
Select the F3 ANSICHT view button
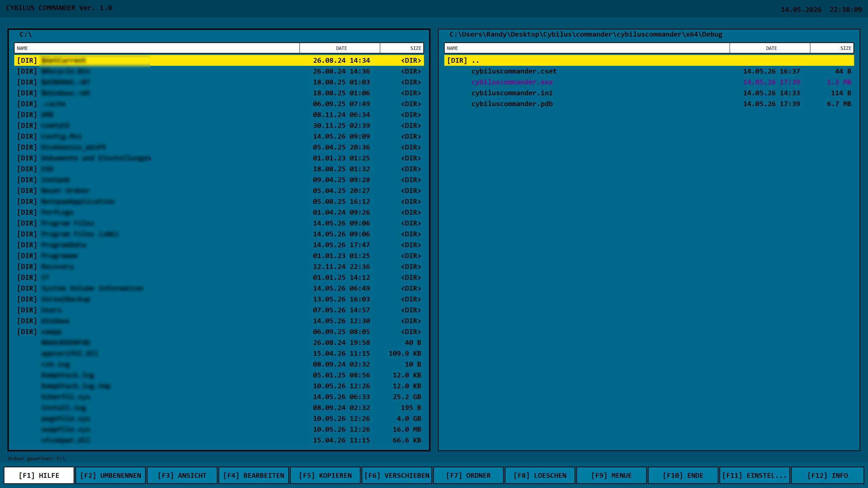tap(182, 475)
